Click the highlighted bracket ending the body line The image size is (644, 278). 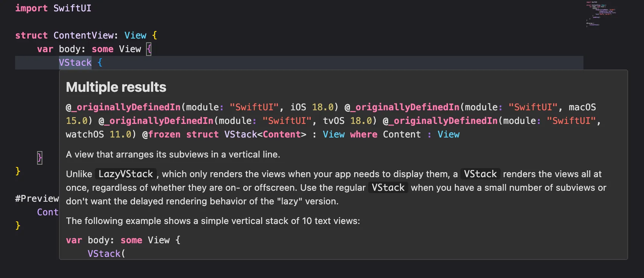[149, 49]
